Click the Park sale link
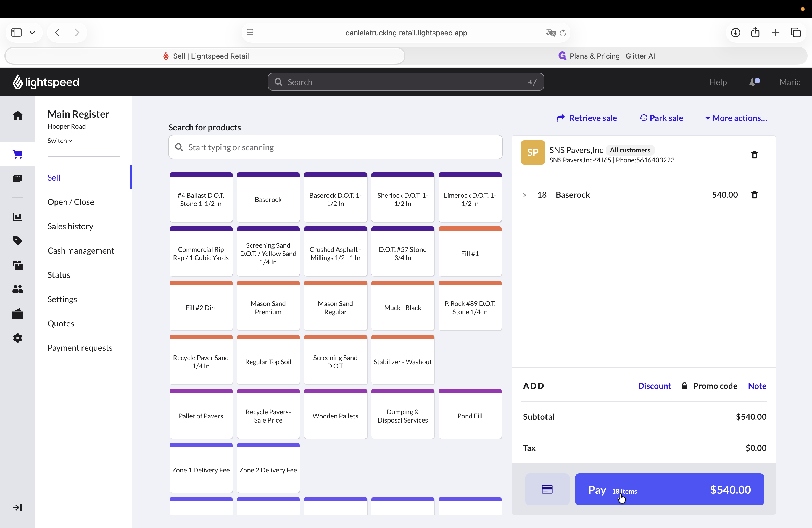This screenshot has height=528, width=812. coord(661,118)
